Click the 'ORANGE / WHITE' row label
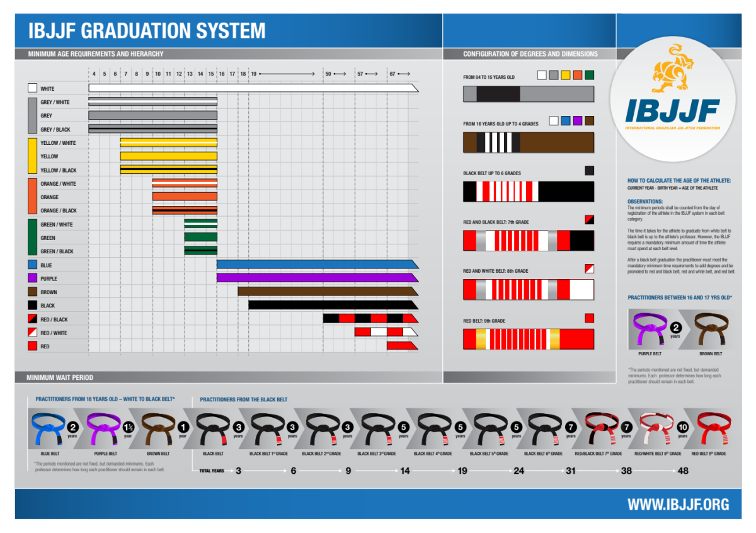Viewport: 756px width, 533px height. click(59, 183)
